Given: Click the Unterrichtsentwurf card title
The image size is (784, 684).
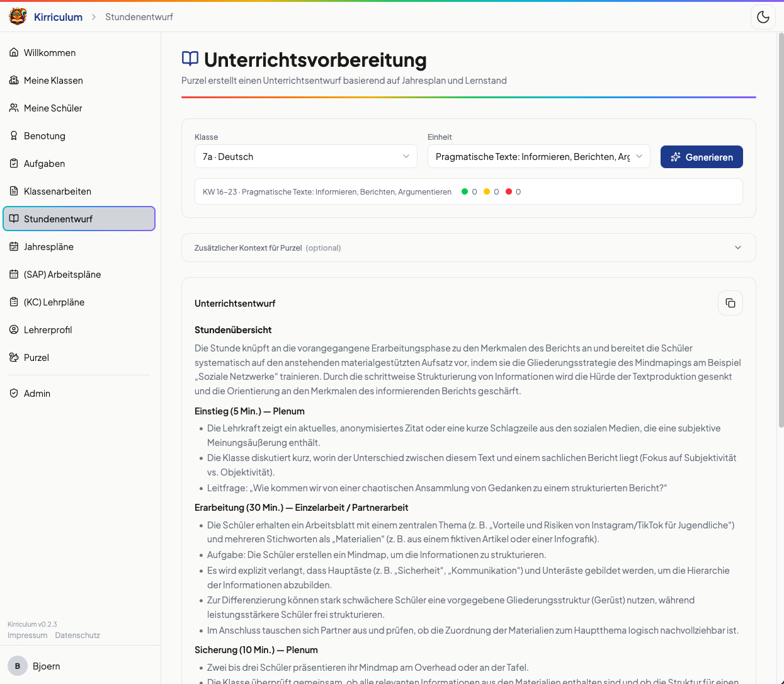Looking at the screenshot, I should coord(235,303).
